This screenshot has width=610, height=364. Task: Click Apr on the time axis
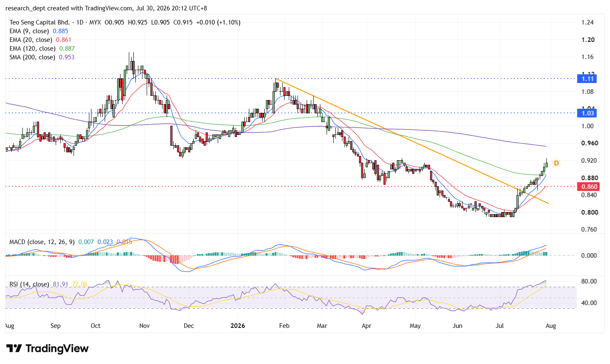[366, 326]
